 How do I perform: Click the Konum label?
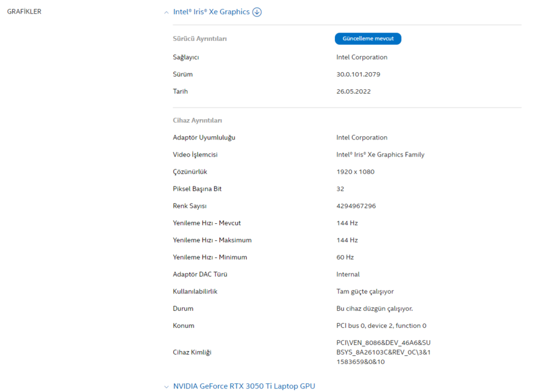click(184, 326)
